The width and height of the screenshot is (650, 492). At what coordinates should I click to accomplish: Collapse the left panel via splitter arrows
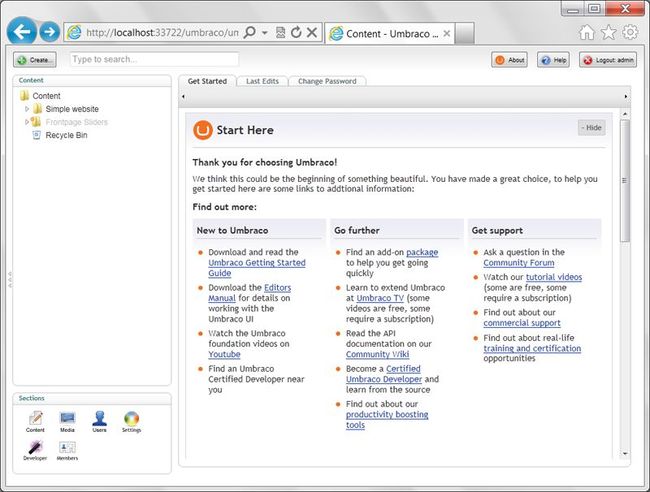[10, 280]
